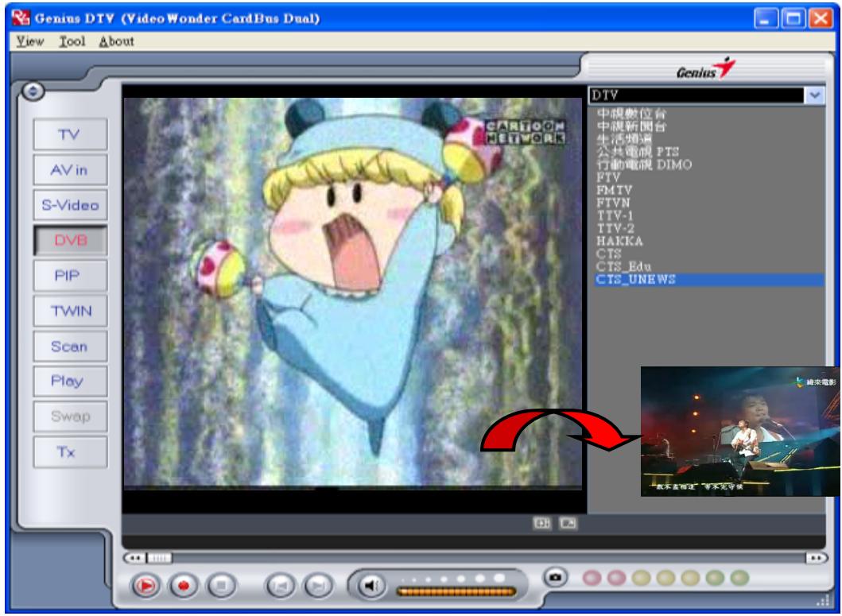
Task: Click the right picture-mode icon below video
Action: point(568,523)
